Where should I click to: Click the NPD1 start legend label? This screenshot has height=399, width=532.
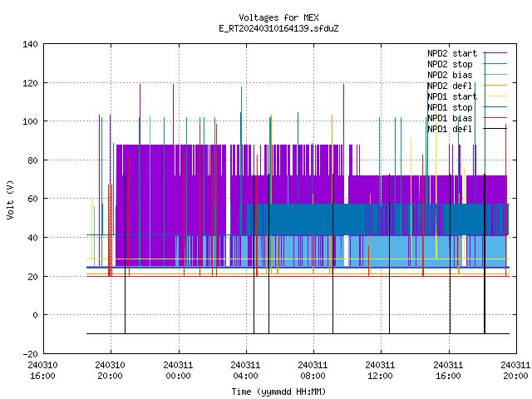(452, 96)
